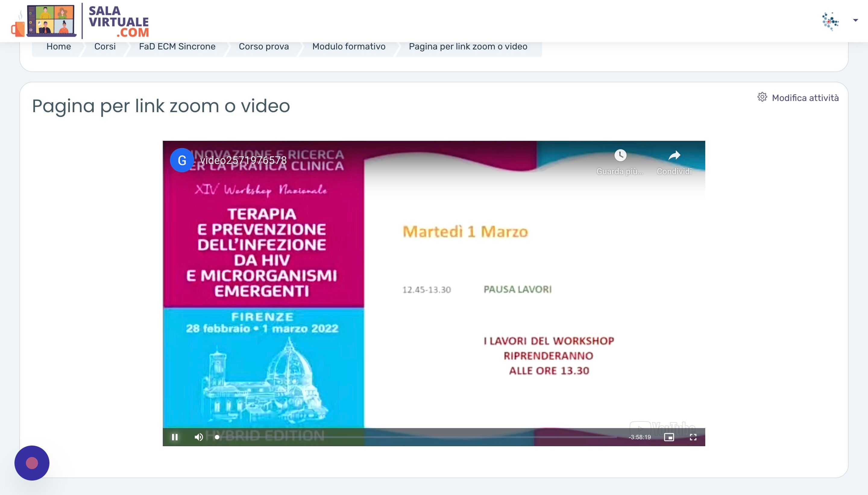
Task: Open FaD ECM Sincrone breadcrumb
Action: (177, 47)
